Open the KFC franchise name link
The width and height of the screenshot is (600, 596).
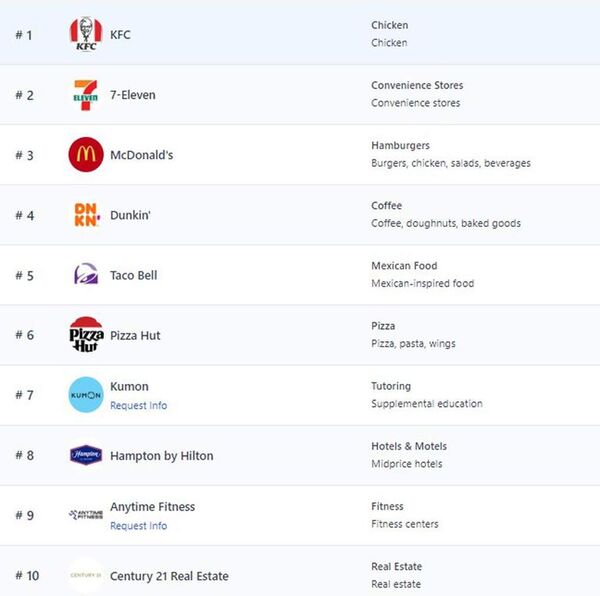(120, 35)
